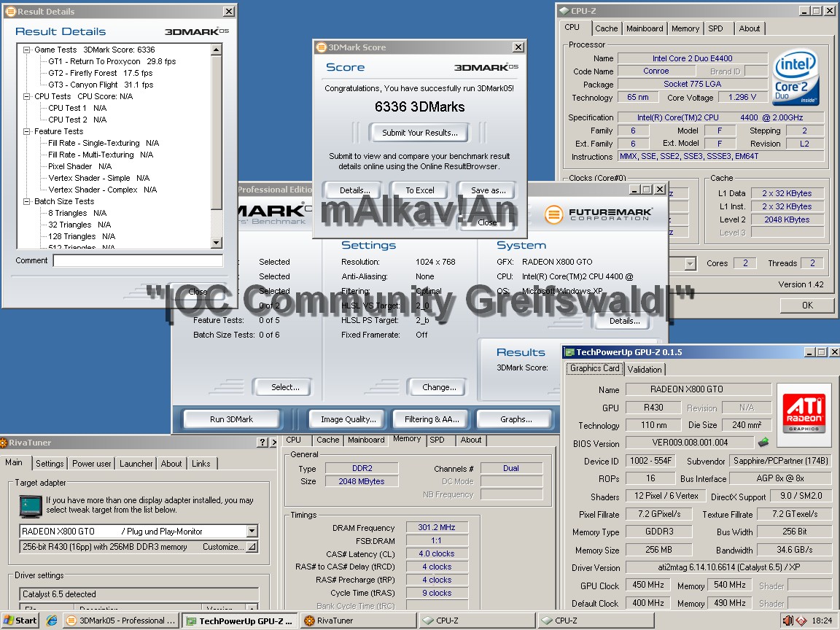This screenshot has height=630, width=840.
Task: Collapse the Game Tests tree node
Action: pos(26,50)
